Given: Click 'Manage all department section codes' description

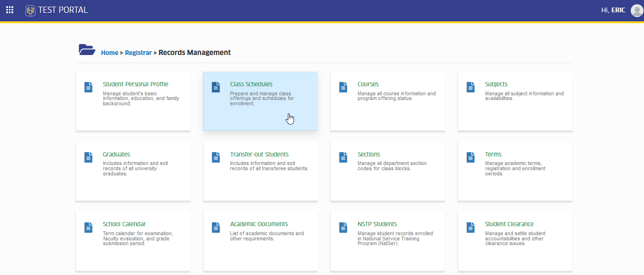Looking at the screenshot, I should click(x=392, y=166).
